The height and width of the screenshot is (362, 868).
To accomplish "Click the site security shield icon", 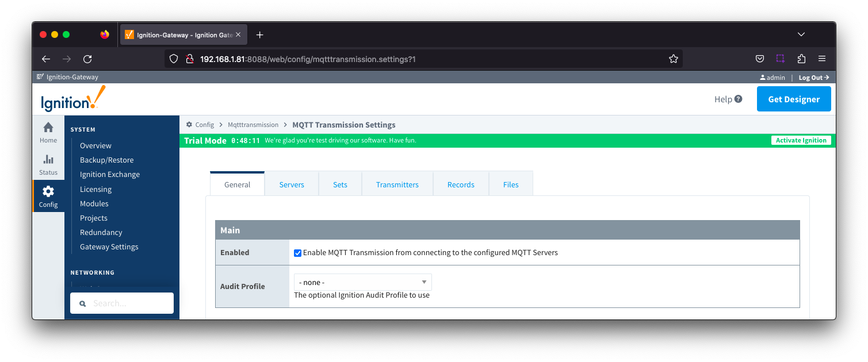I will (x=174, y=59).
